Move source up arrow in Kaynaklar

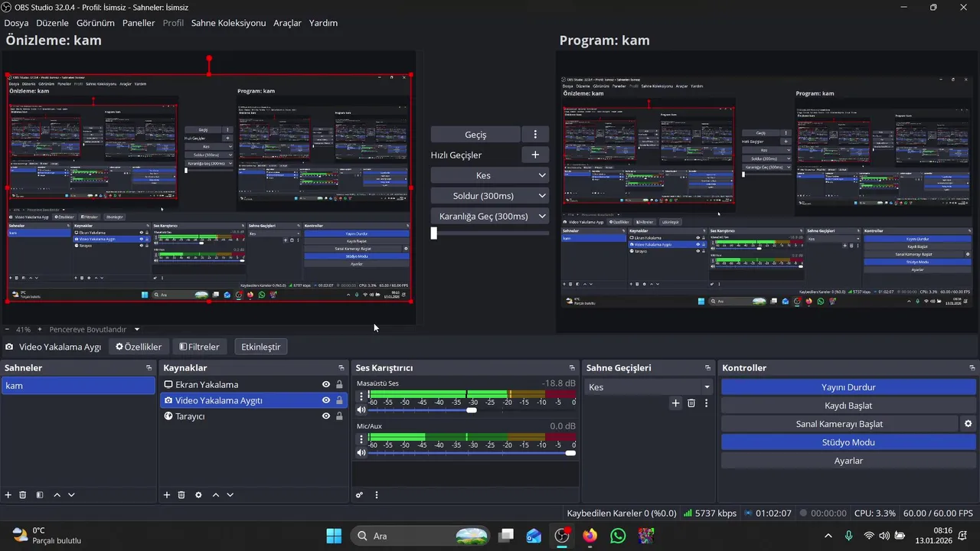[x=215, y=495]
